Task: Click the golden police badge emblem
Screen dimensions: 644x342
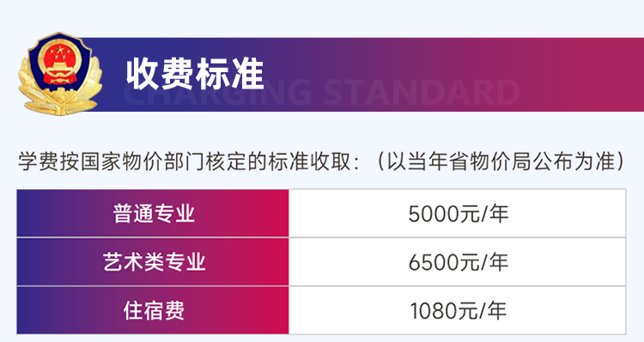Action: tap(60, 73)
